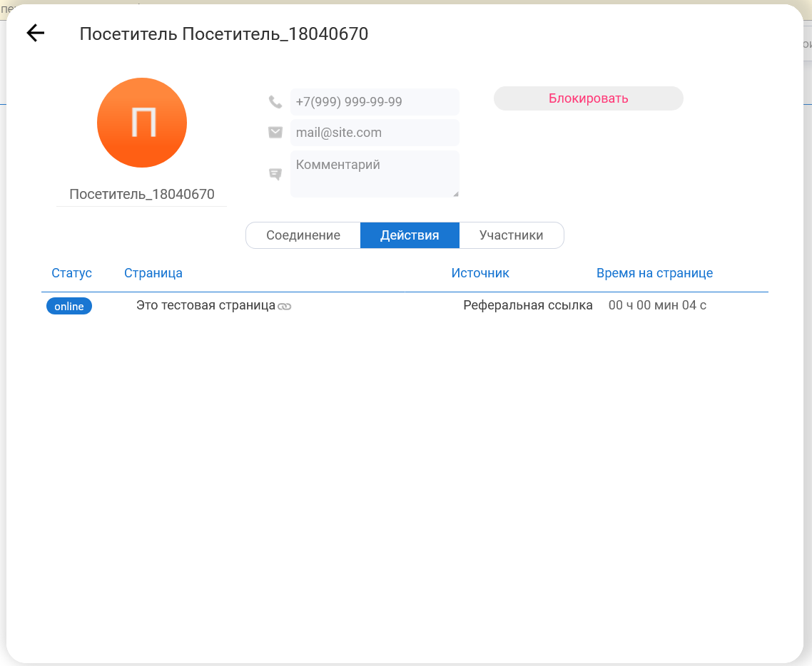Click into the Комментарий text area
This screenshot has height=666, width=812.
coord(374,173)
